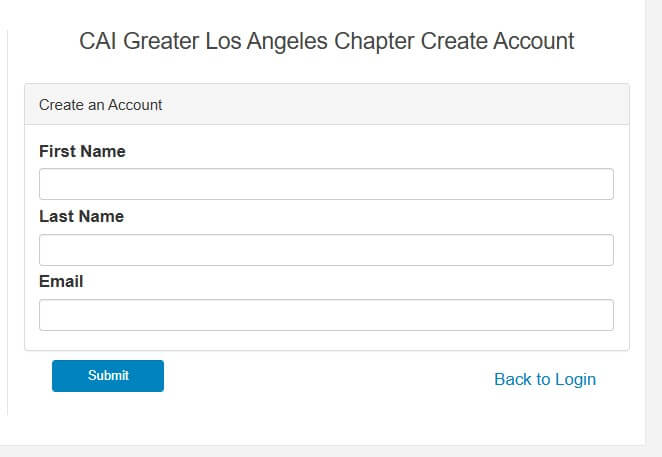Select the text box under Email
Image resolution: width=662 pixels, height=457 pixels.
point(326,315)
